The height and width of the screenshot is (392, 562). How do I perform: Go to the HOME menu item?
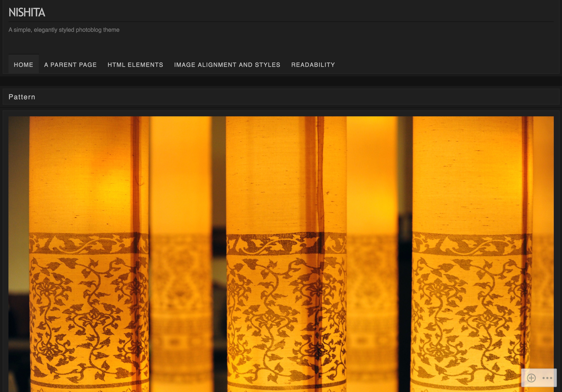(23, 65)
